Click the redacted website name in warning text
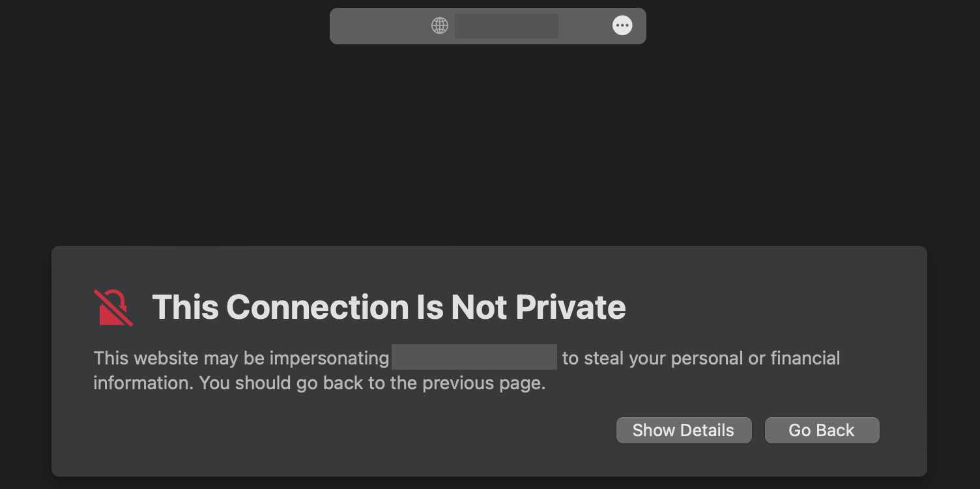 click(x=474, y=358)
